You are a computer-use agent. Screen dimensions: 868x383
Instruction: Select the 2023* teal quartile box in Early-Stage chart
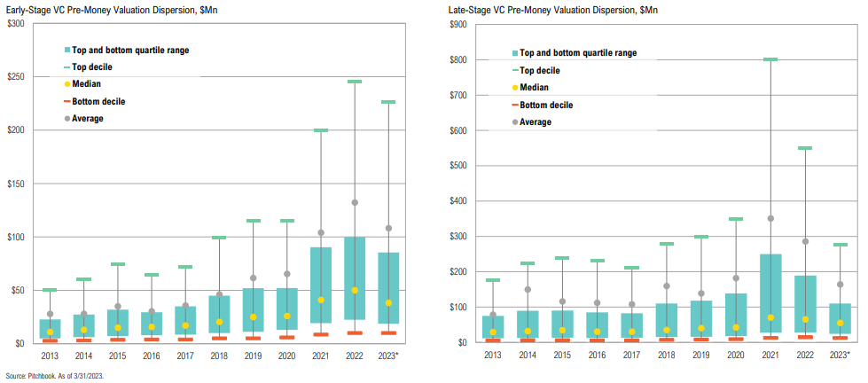tap(388, 288)
